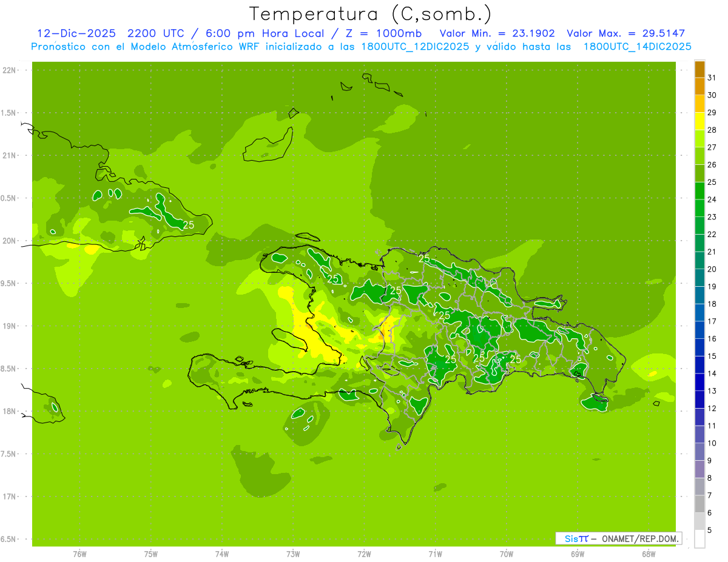Click the '69W' longitude axis label

pos(578,554)
